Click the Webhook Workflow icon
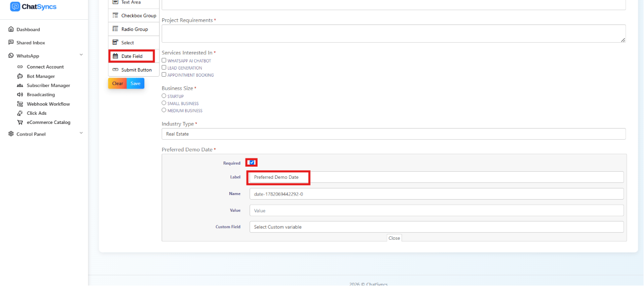644x286 pixels. coord(20,104)
